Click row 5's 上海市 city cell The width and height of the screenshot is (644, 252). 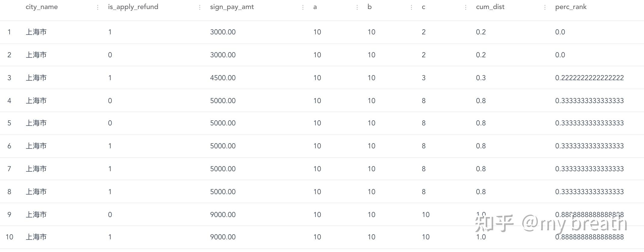pyautogui.click(x=36, y=123)
